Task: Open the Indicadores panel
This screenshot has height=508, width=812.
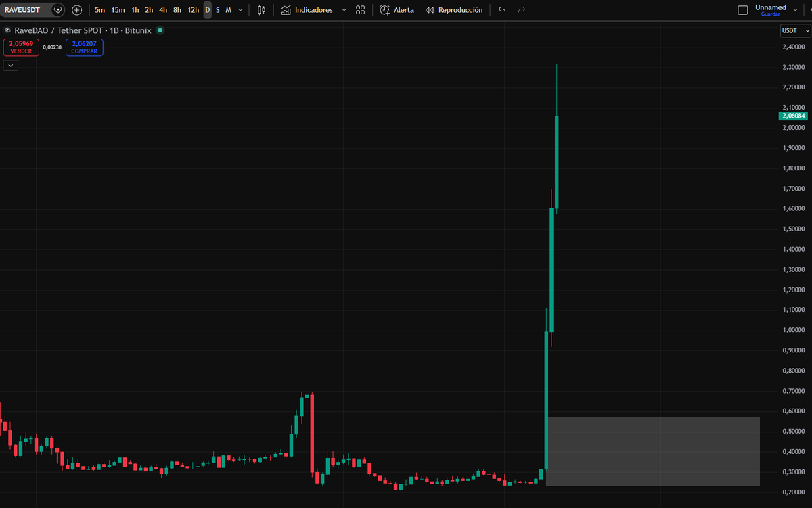Action: tap(307, 10)
